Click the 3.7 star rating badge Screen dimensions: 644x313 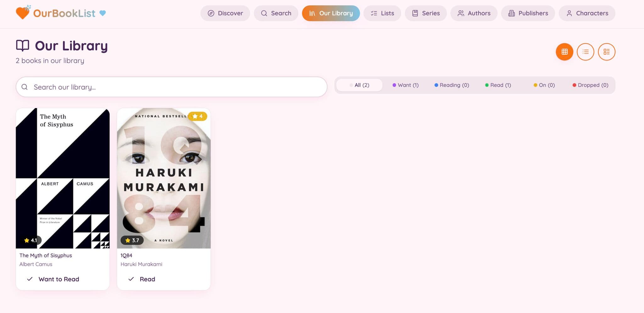pos(132,240)
